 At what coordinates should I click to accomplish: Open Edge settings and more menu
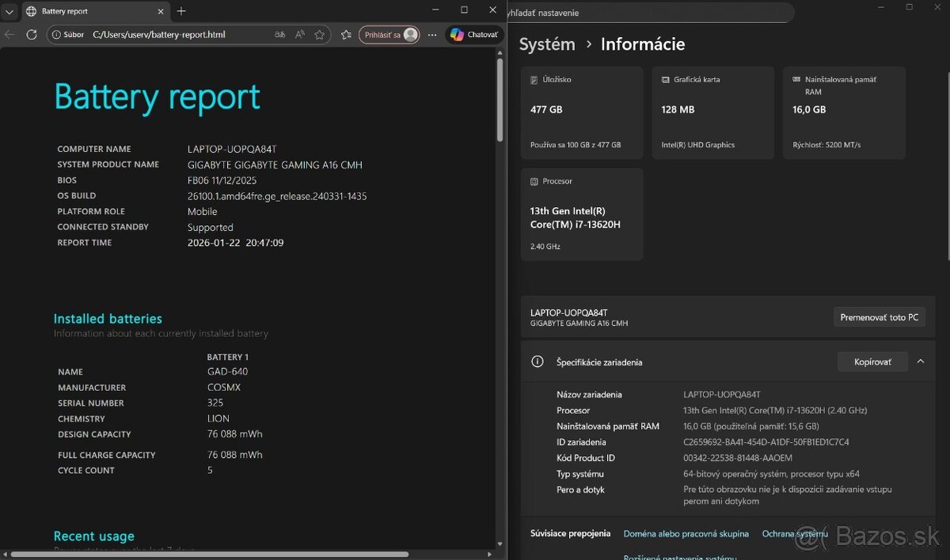[x=431, y=35]
